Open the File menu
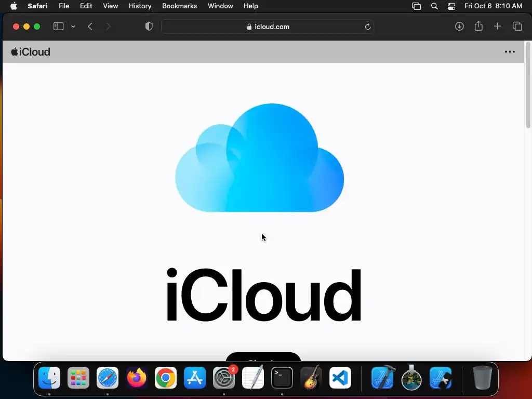The width and height of the screenshot is (532, 399). coord(63,6)
